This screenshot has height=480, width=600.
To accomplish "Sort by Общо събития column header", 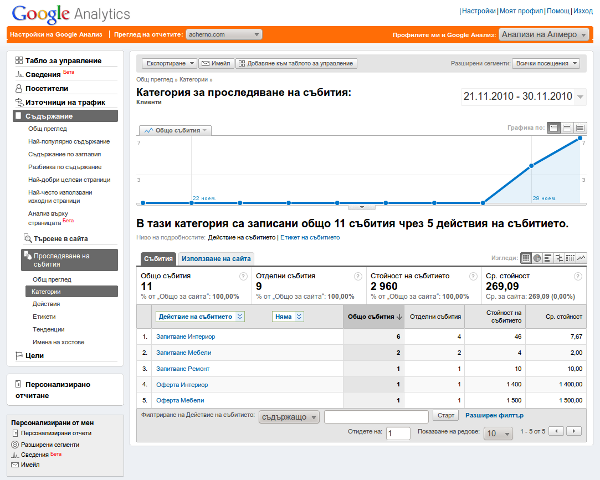I will point(374,317).
